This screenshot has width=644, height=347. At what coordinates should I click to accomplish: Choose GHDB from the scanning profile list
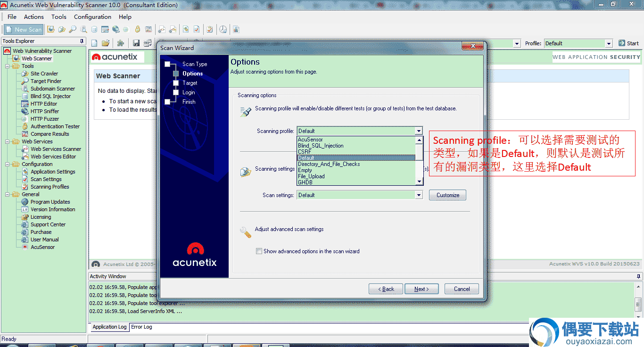click(x=356, y=182)
